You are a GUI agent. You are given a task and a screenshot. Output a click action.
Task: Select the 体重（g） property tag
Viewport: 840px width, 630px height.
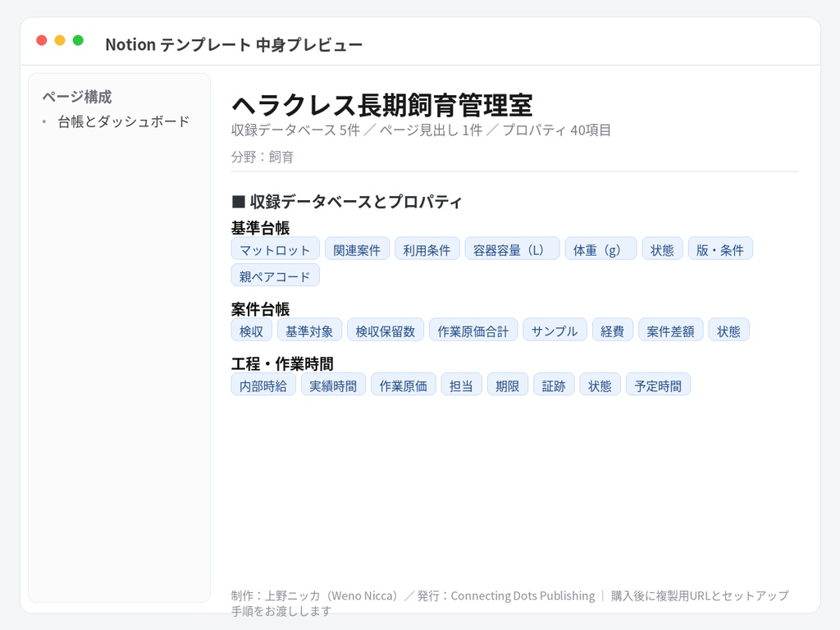click(600, 249)
